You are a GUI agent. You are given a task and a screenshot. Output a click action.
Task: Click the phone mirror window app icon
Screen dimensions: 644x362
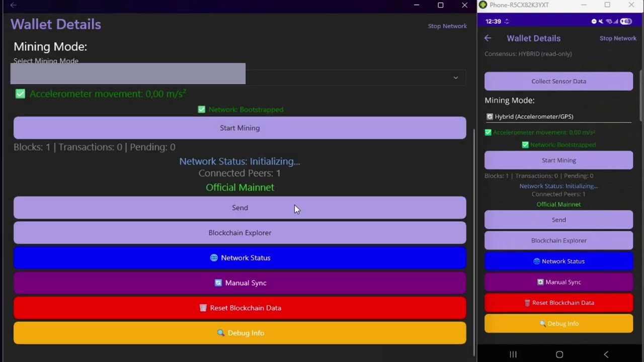coord(483,5)
